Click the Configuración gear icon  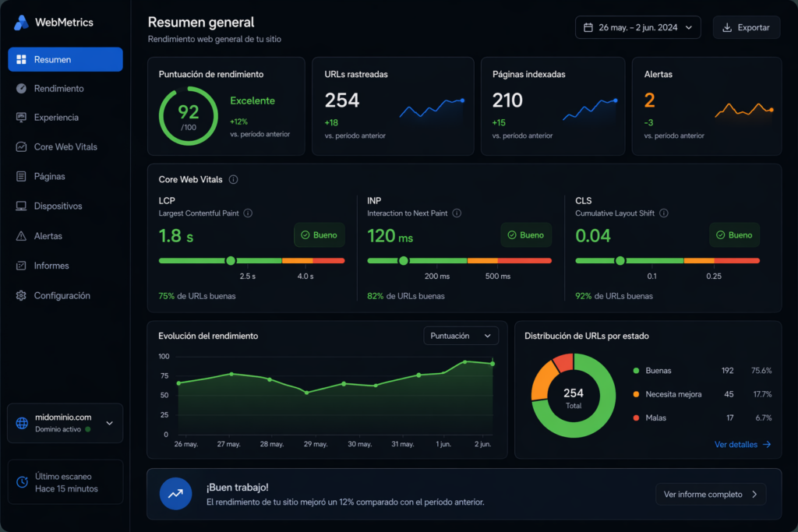coord(21,296)
